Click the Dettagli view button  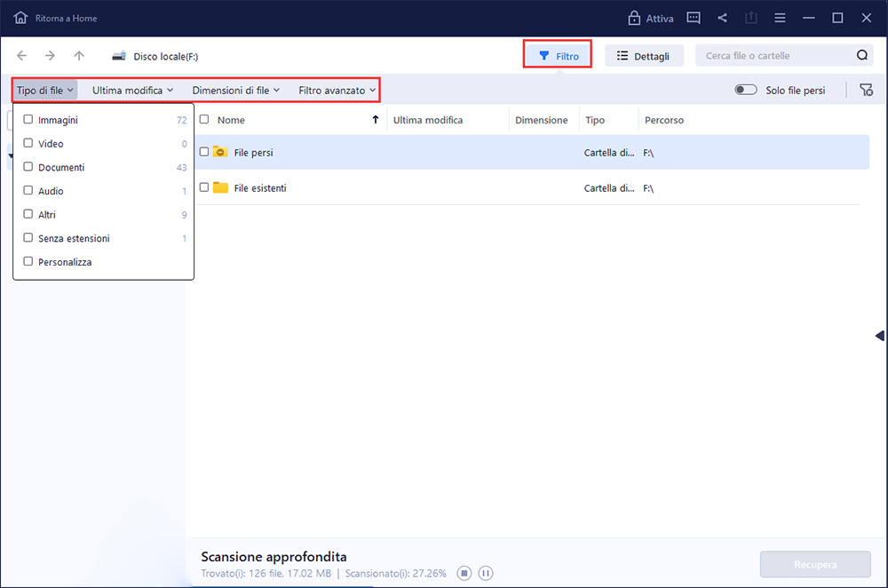pos(643,56)
